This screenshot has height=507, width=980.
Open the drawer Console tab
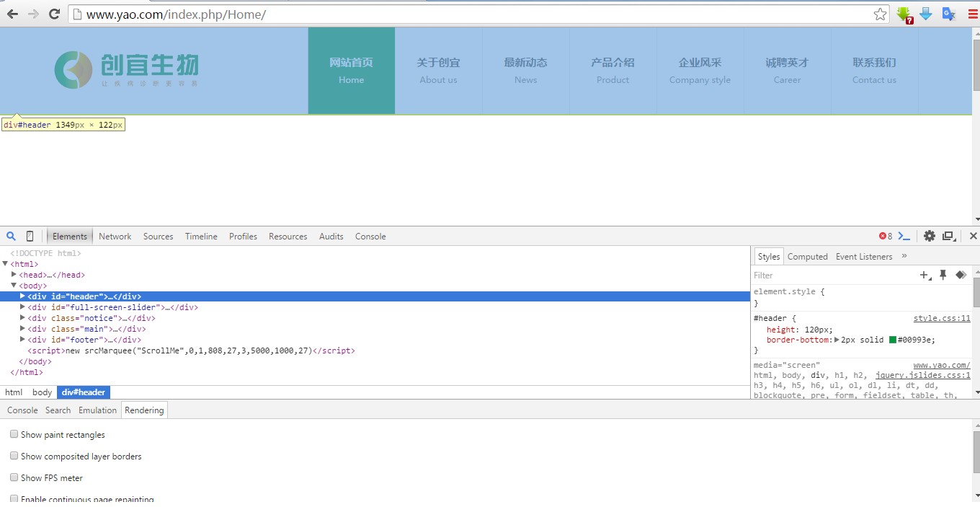[22, 410]
